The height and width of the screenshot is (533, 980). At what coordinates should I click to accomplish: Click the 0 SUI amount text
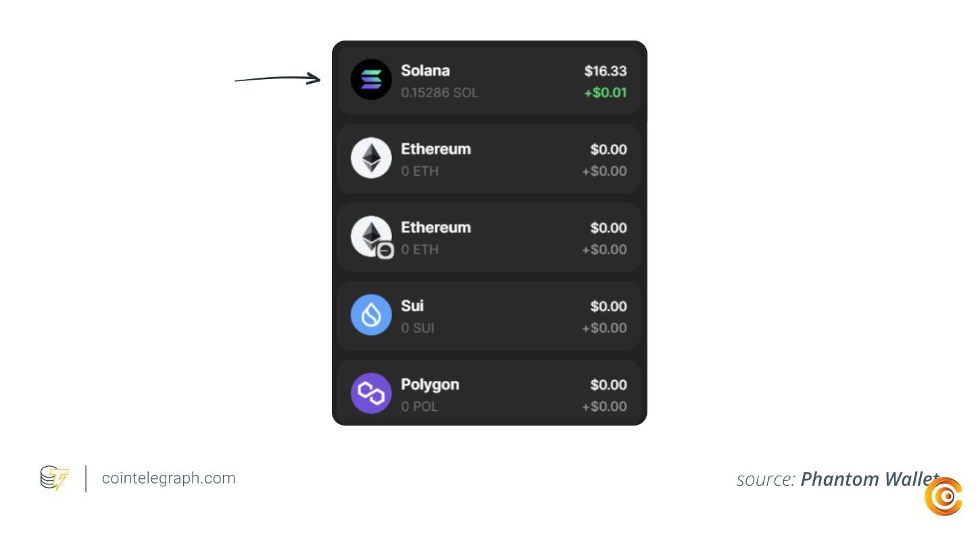point(418,328)
